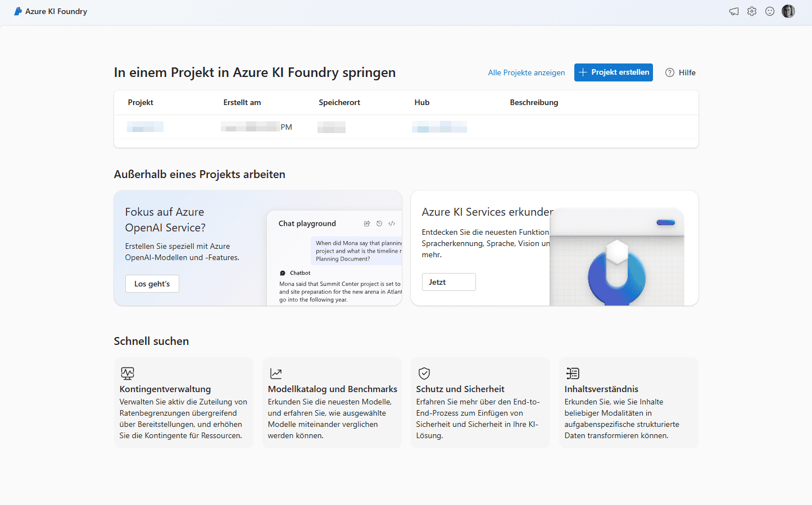Click the history icon in Chat playground preview

coord(379,223)
